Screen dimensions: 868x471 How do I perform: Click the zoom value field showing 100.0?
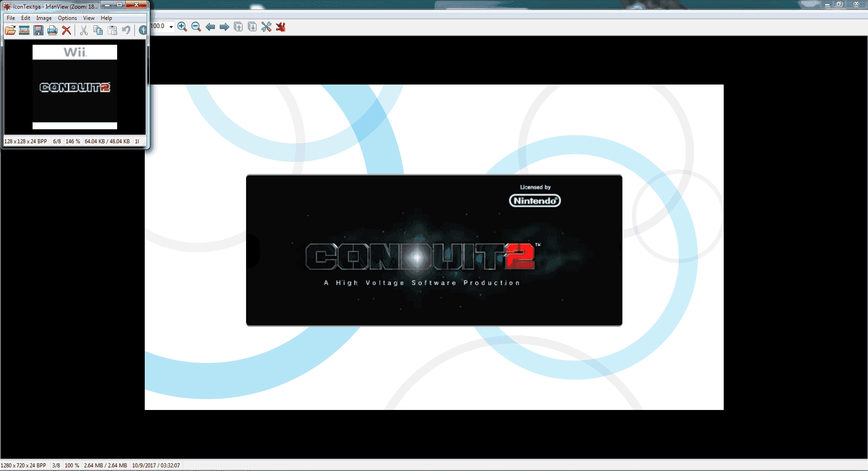click(x=159, y=26)
